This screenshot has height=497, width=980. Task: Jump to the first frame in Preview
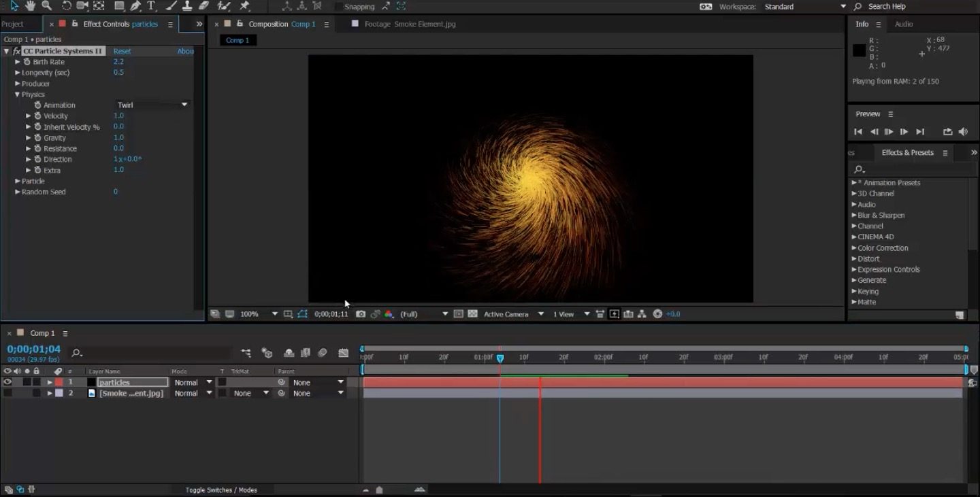click(x=858, y=132)
